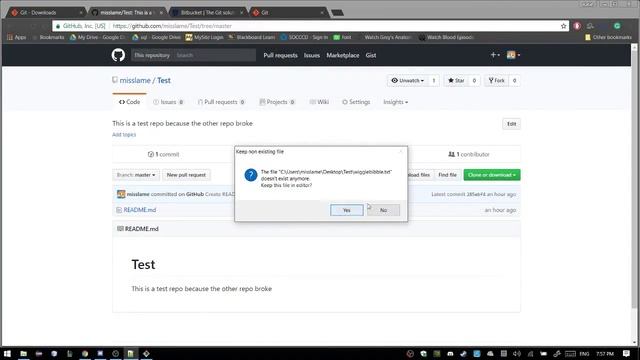Viewport: 640px width, 360px height.
Task: Edit the repository description
Action: point(511,124)
